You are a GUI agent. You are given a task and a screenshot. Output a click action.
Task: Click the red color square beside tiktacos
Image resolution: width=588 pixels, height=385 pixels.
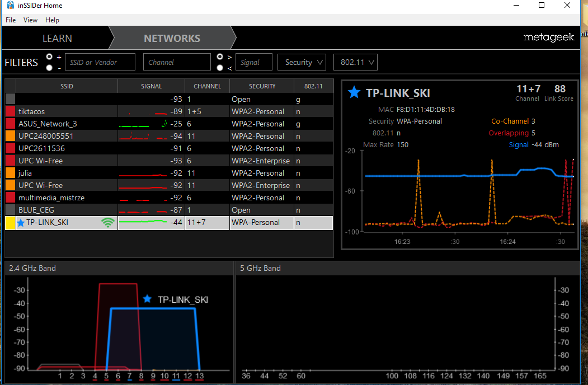coord(10,111)
